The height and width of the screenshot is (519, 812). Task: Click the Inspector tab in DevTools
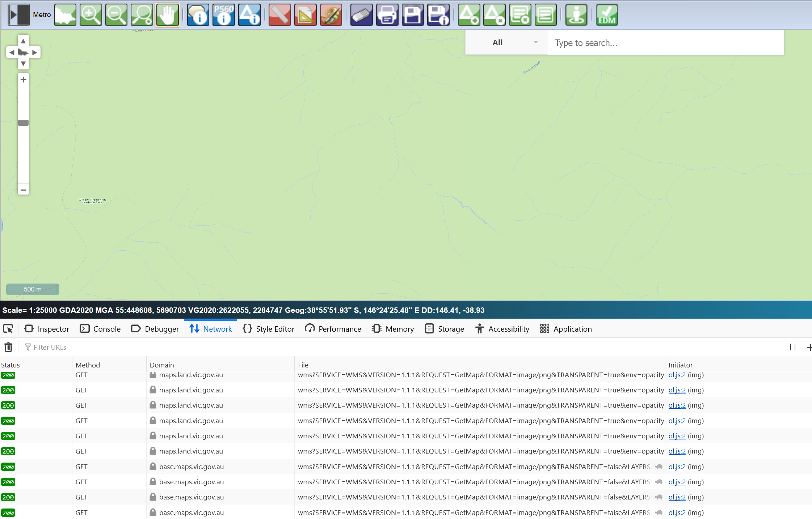tap(47, 329)
